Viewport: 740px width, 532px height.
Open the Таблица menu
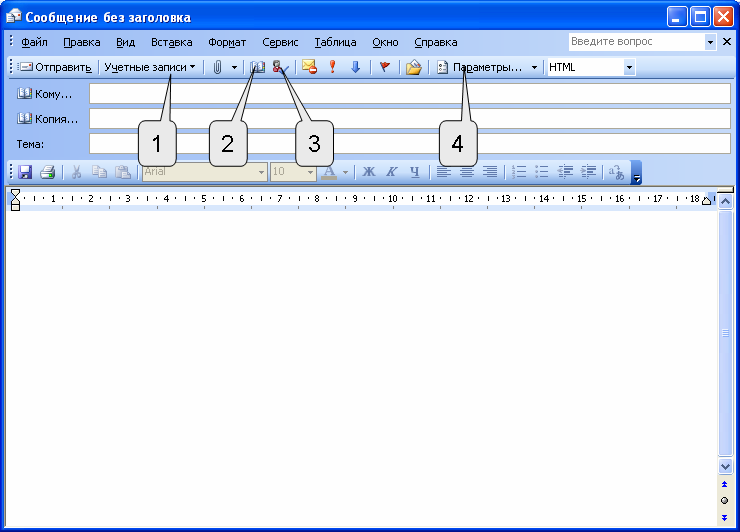[336, 42]
